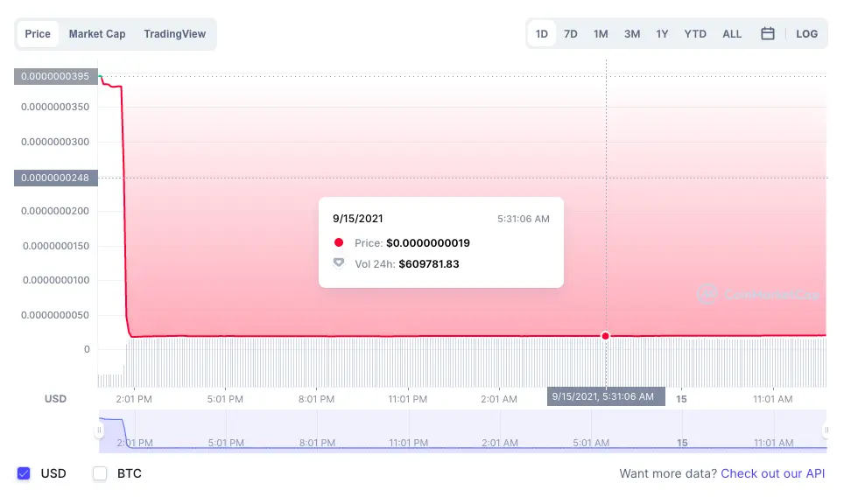The width and height of the screenshot is (844, 504).
Task: Open the TradingView tab
Action: pyautogui.click(x=175, y=34)
